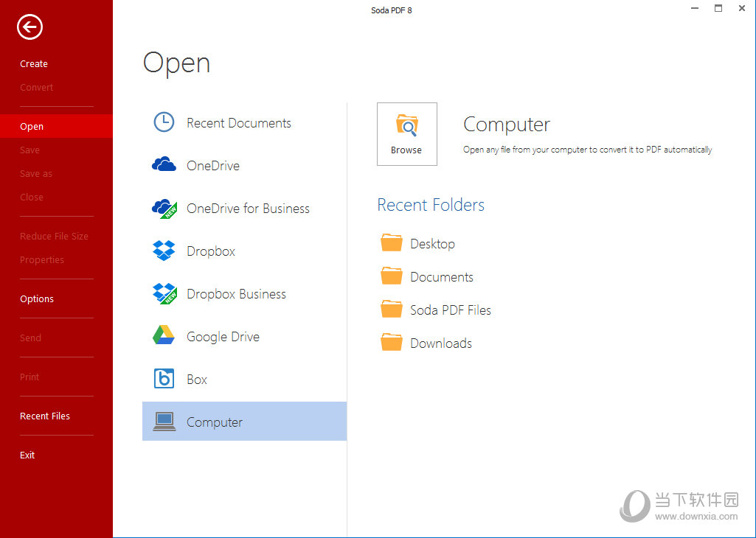Pick the Box location label
Viewport: 756px width, 538px height.
pos(197,380)
